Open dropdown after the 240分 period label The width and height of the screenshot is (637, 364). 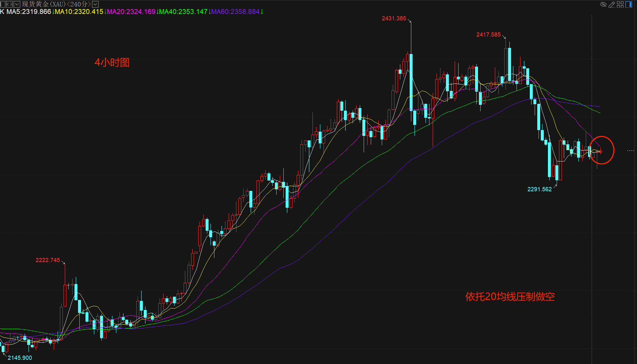tap(95, 4)
